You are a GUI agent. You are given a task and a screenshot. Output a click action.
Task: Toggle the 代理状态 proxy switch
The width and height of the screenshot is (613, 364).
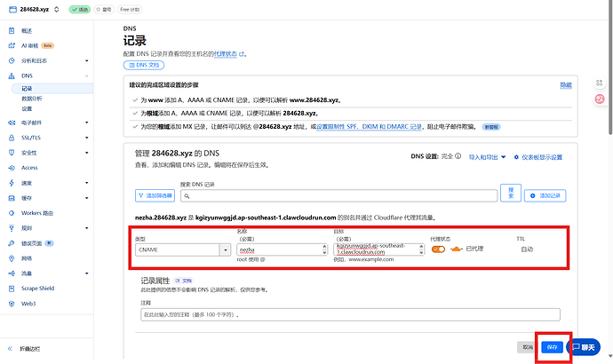pyautogui.click(x=438, y=249)
